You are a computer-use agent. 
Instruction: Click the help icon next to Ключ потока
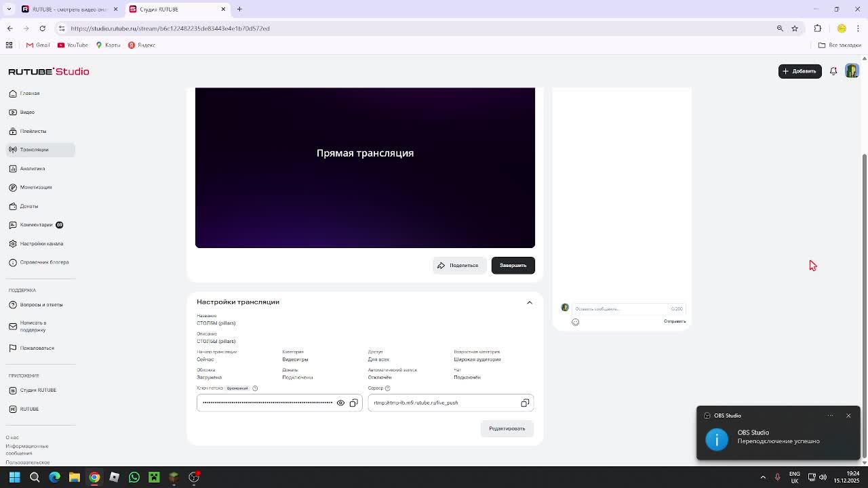(x=255, y=388)
